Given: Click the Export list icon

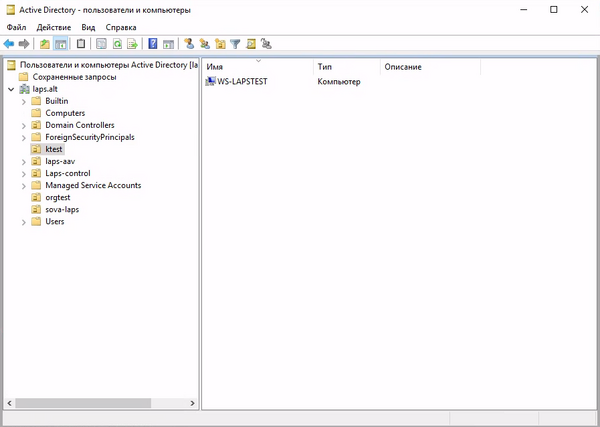Looking at the screenshot, I should pyautogui.click(x=132, y=44).
